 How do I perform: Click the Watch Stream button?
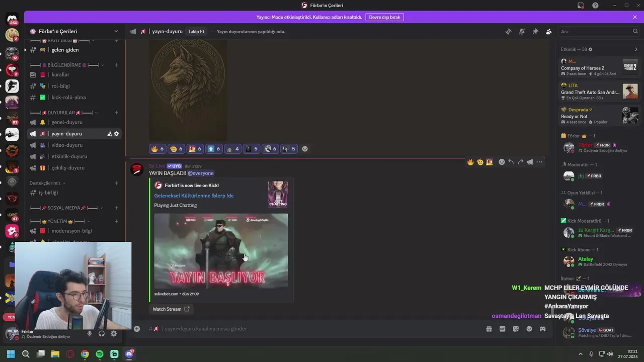pyautogui.click(x=171, y=309)
